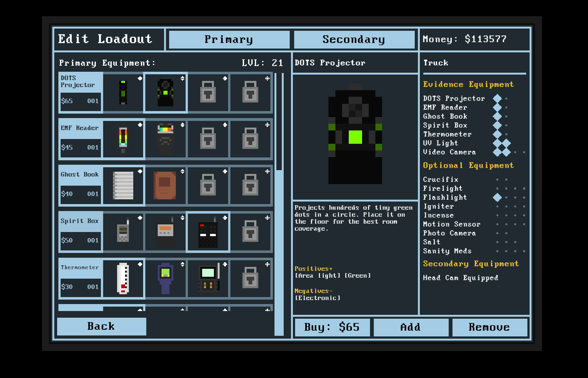
Task: Click the "Truck" heading
Action: pyautogui.click(x=436, y=63)
